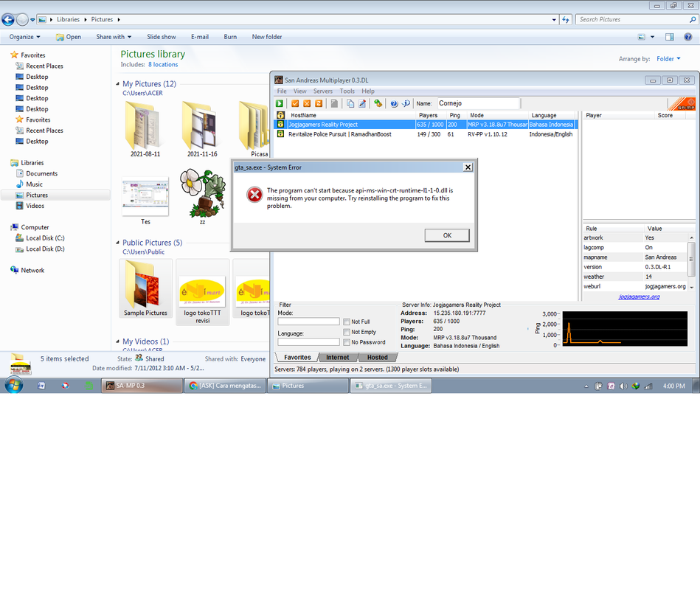Enable the No Password filter checkbox
Image resolution: width=700 pixels, height=590 pixels.
(x=347, y=342)
